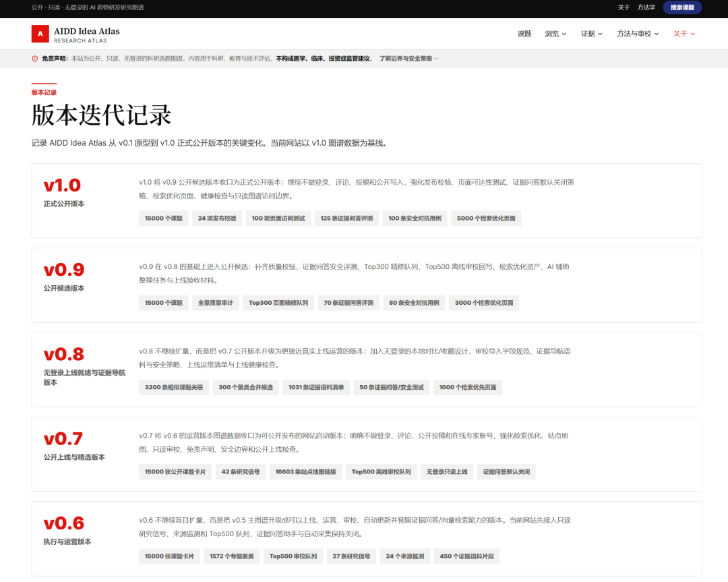Image resolution: width=728 pixels, height=582 pixels.
Task: Click the Top300 页面精修队列 tag
Action: (278, 303)
